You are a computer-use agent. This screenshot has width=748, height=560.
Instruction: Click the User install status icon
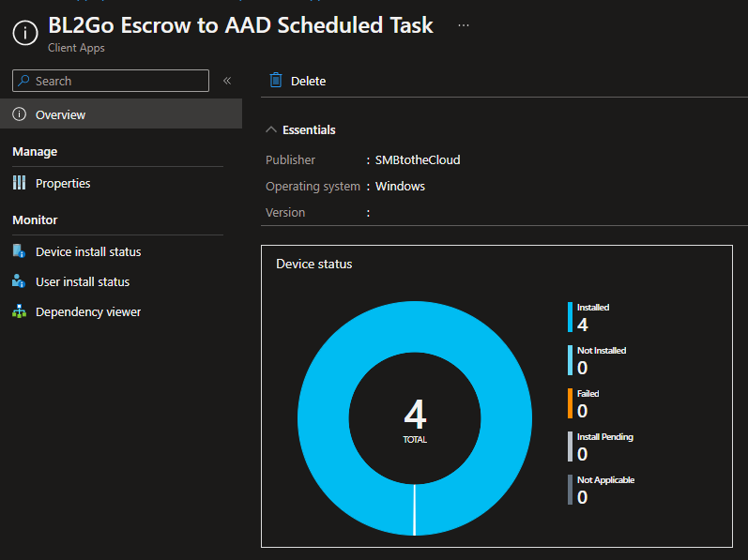click(x=19, y=281)
